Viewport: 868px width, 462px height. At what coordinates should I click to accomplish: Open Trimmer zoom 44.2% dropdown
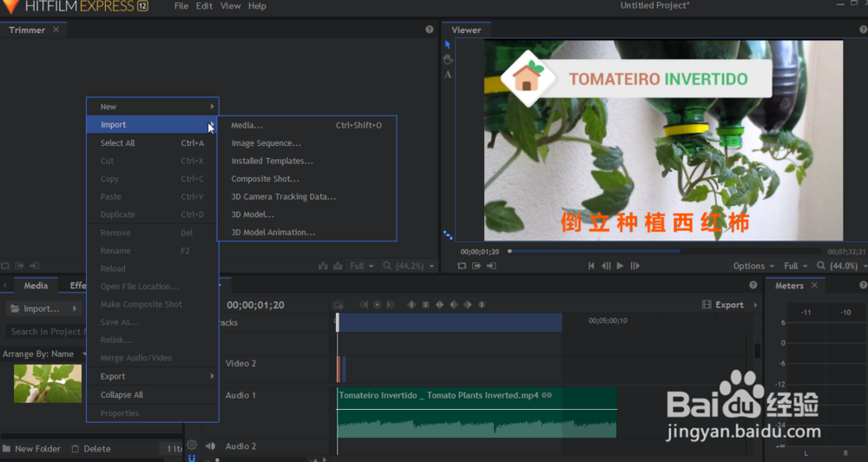tap(409, 266)
